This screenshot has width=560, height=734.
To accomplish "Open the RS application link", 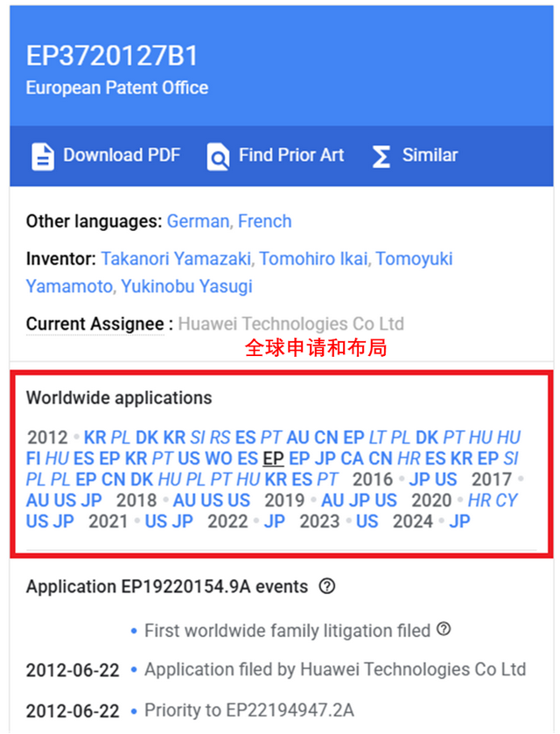I will pyautogui.click(x=220, y=437).
